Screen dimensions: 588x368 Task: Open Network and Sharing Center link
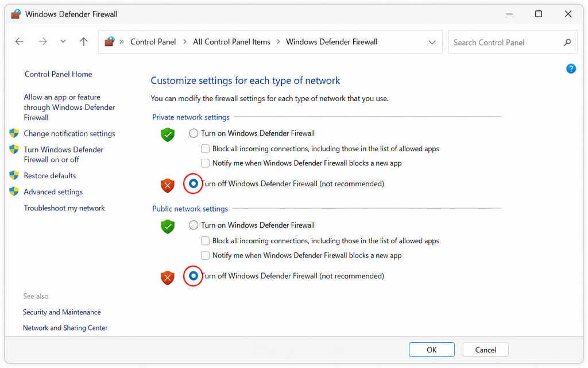click(x=65, y=328)
